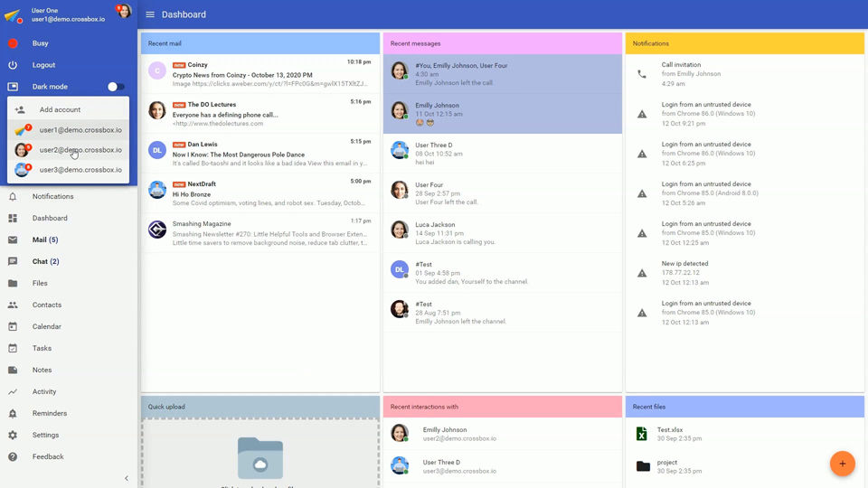Open Chat (2) in the sidebar
Screen dimensions: 868x488
pyautogui.click(x=45, y=261)
